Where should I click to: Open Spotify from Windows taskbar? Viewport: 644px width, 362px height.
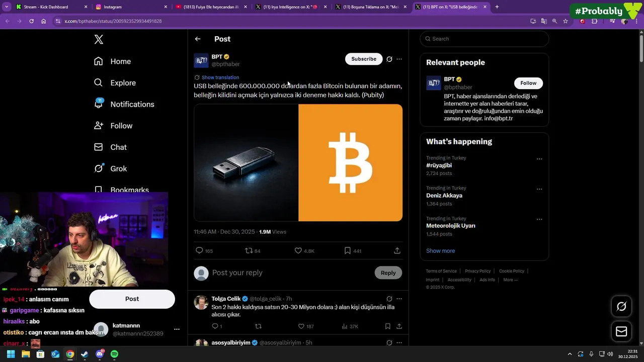(x=114, y=354)
